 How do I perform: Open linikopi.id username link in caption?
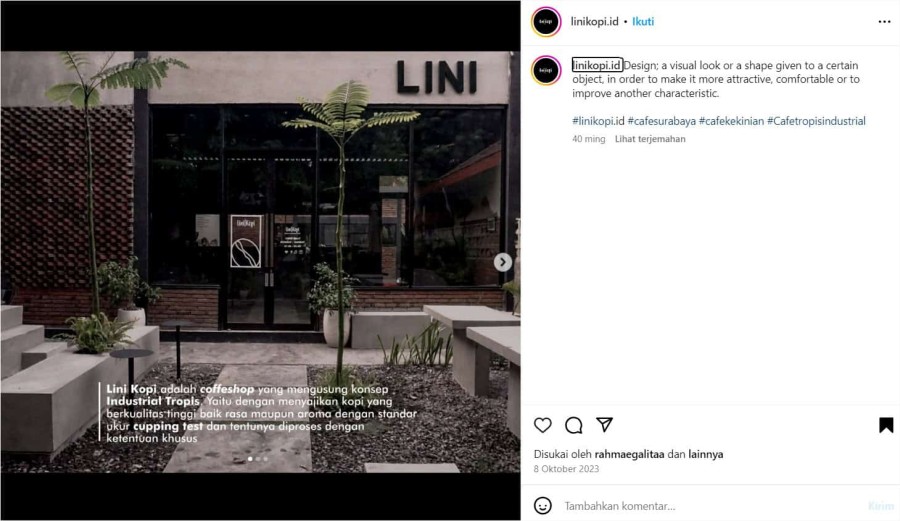point(597,65)
